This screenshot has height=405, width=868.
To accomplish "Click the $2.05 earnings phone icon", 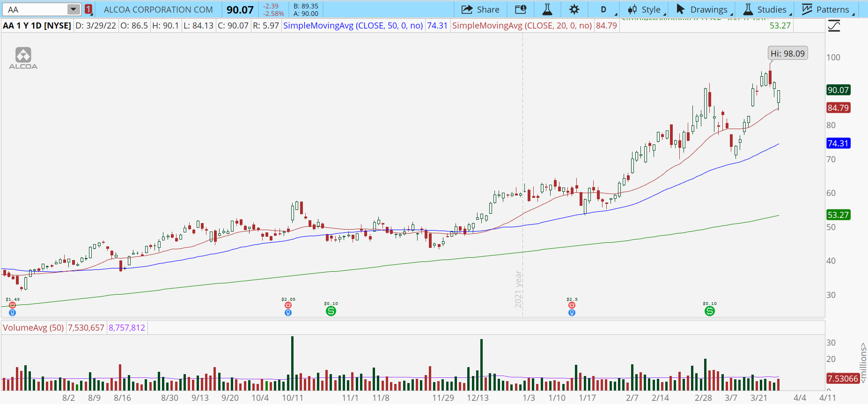I will click(288, 305).
